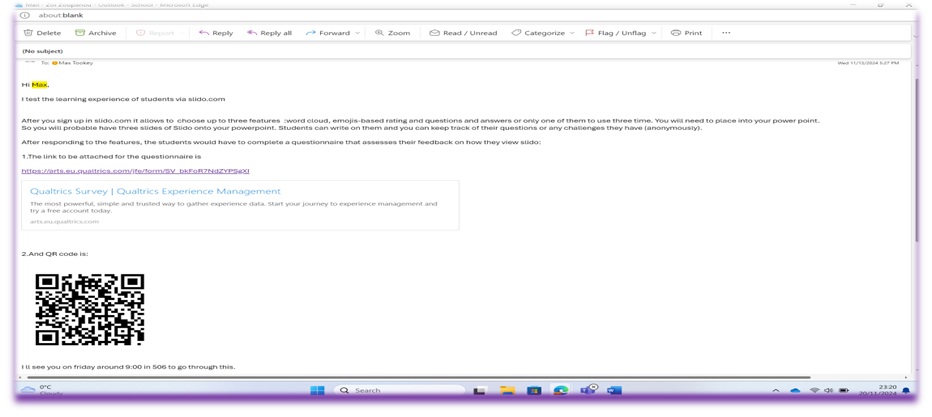Viewport: 932px width, 417px height.
Task: Expand the Forward dropdown arrow
Action: click(358, 33)
